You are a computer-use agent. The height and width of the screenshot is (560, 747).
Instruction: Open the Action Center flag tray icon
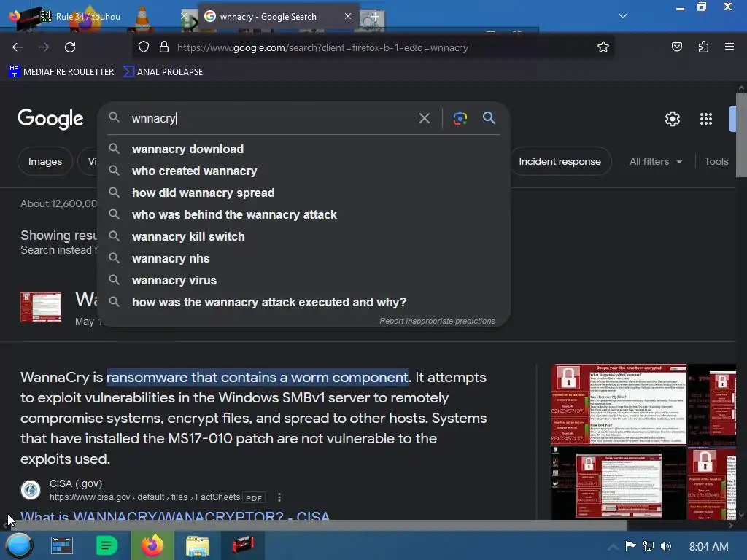coord(630,546)
